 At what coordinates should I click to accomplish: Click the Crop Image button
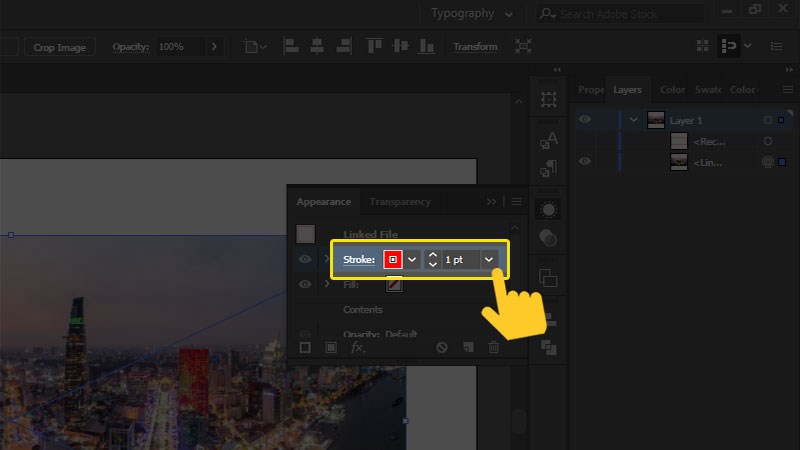58,47
